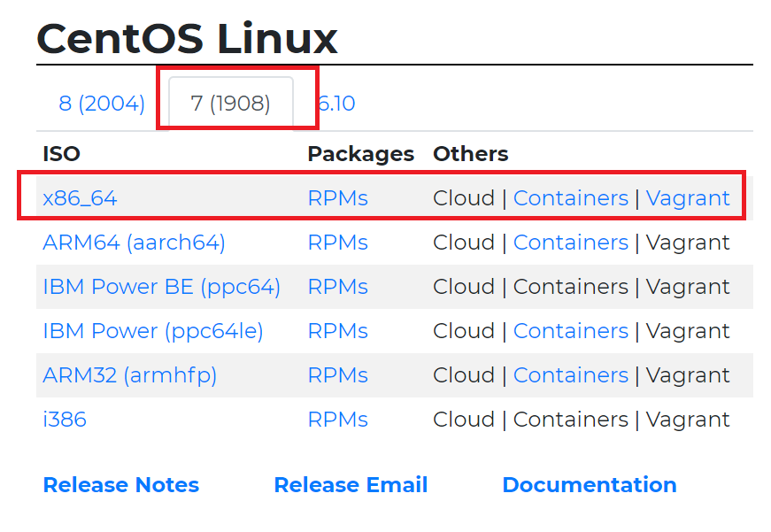Click the ISO column header
Viewport: 771px width, 532px height.
(61, 154)
